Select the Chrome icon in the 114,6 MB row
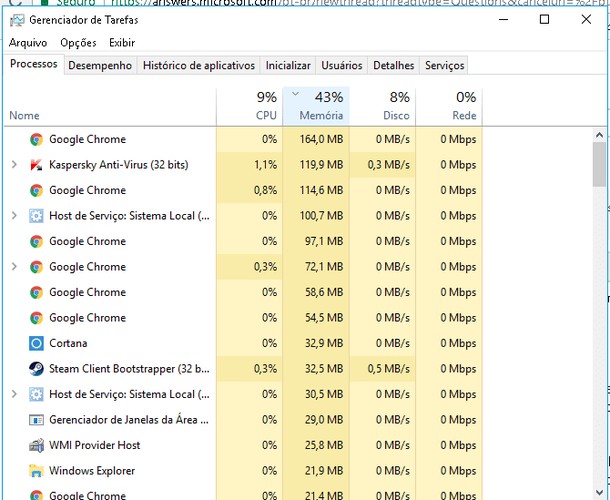The image size is (610, 500). [x=36, y=190]
